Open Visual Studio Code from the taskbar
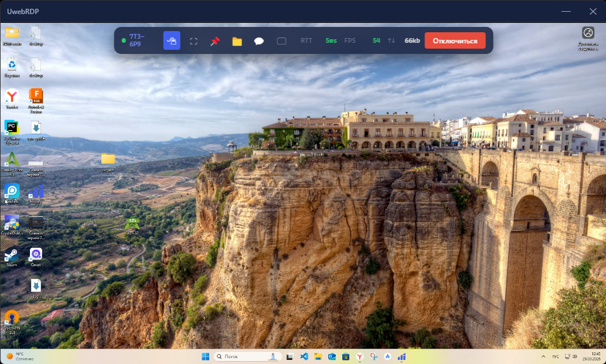Image resolution: width=606 pixels, height=364 pixels. [304, 356]
